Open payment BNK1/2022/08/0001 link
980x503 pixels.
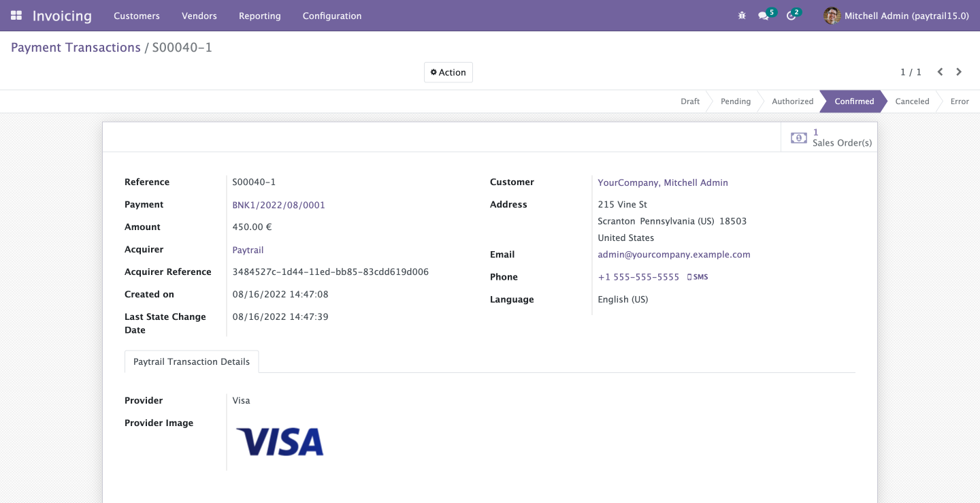pos(279,205)
